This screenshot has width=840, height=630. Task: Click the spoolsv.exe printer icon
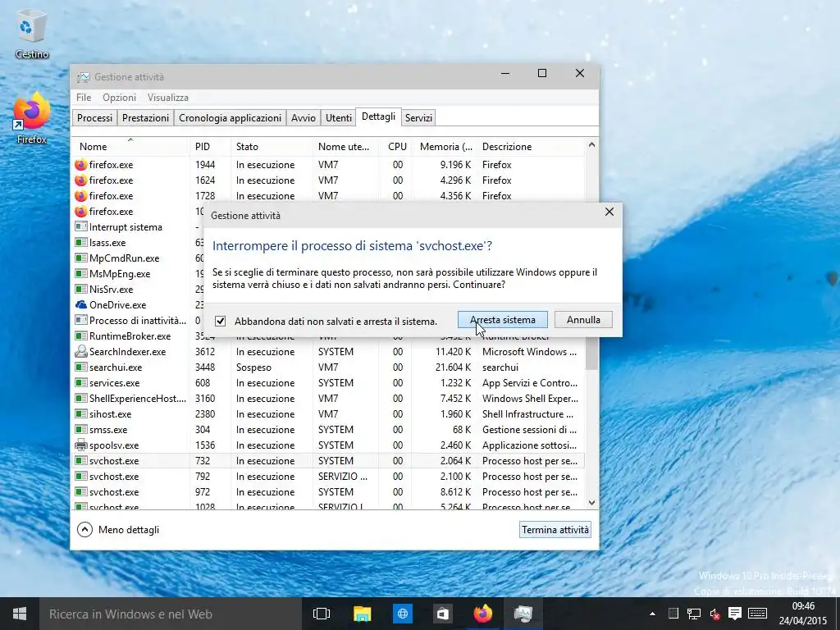pos(81,445)
